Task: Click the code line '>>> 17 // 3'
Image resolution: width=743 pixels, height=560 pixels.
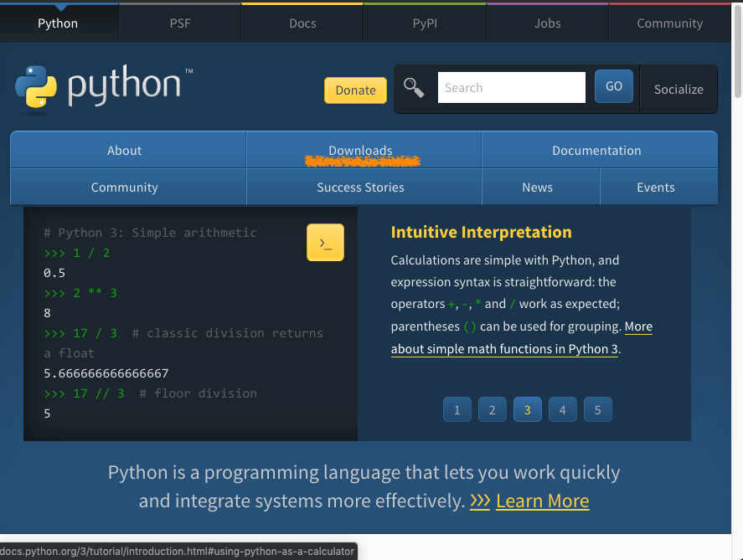Action: coord(84,393)
